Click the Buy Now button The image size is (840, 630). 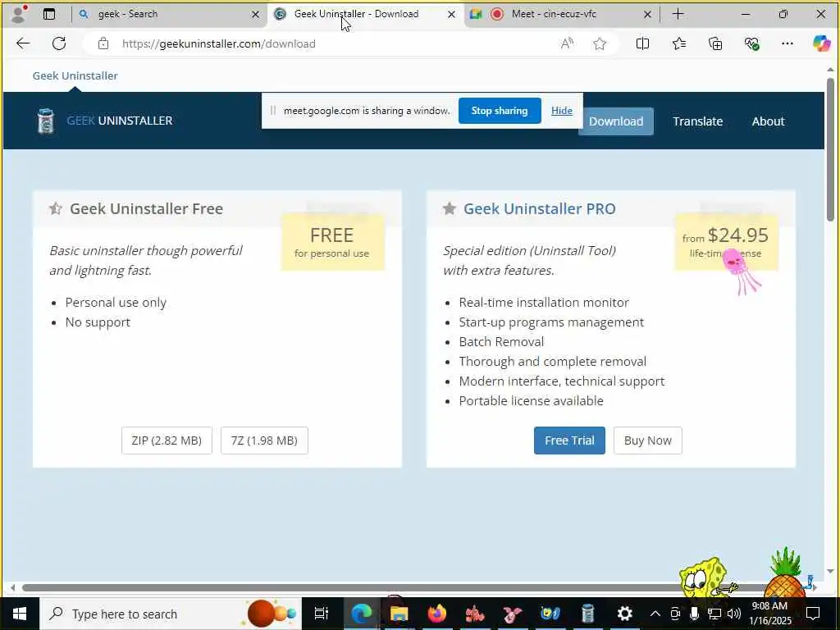coord(648,441)
